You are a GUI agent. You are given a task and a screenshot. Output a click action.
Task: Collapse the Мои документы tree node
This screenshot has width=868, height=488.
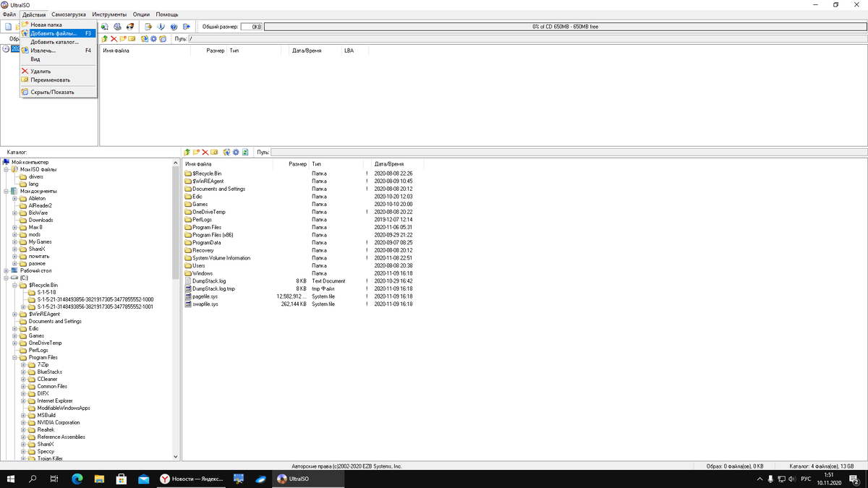6,191
